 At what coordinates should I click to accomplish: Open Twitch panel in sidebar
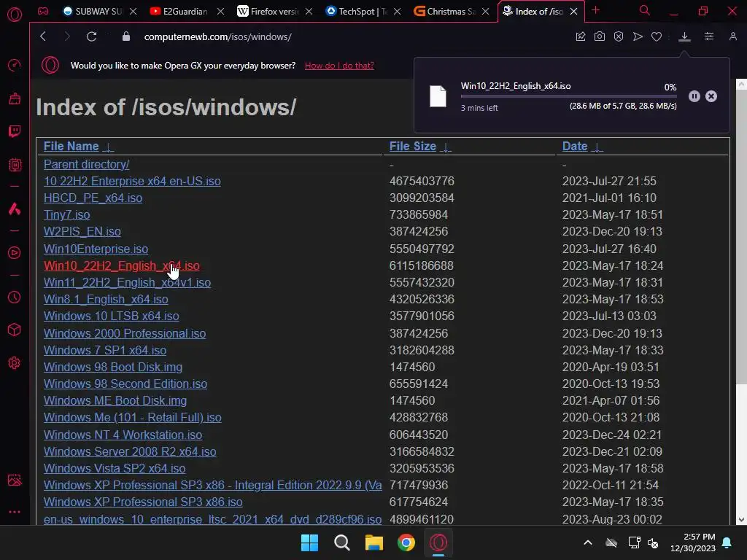(x=15, y=131)
